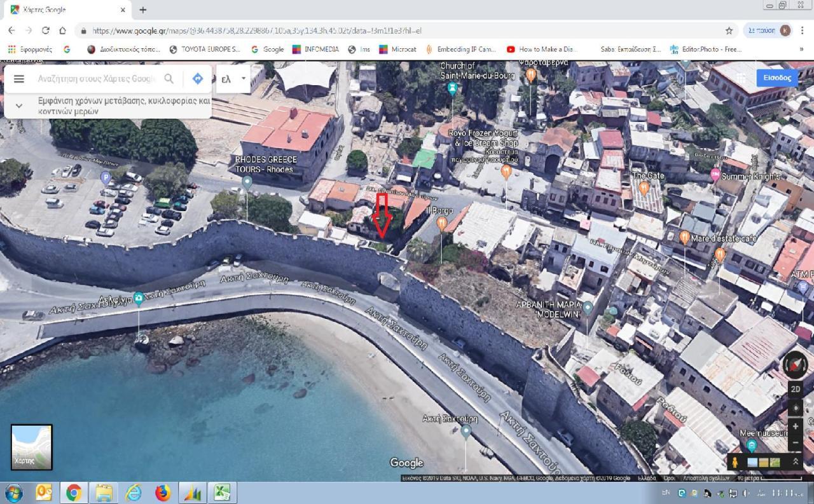Open the Εφαρμογές apps bookmark
814x504 pixels.
tap(30, 49)
